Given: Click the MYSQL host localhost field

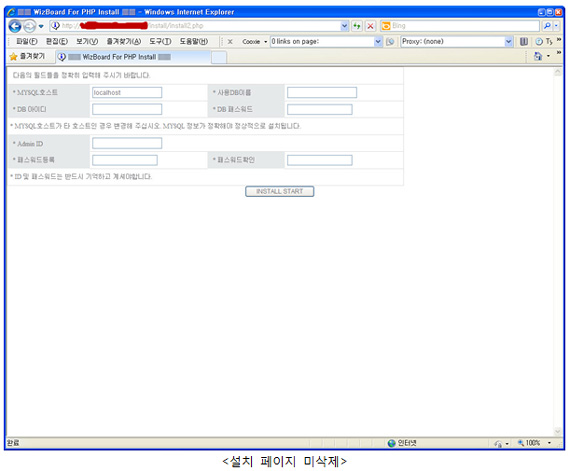Looking at the screenshot, I should click(x=127, y=93).
